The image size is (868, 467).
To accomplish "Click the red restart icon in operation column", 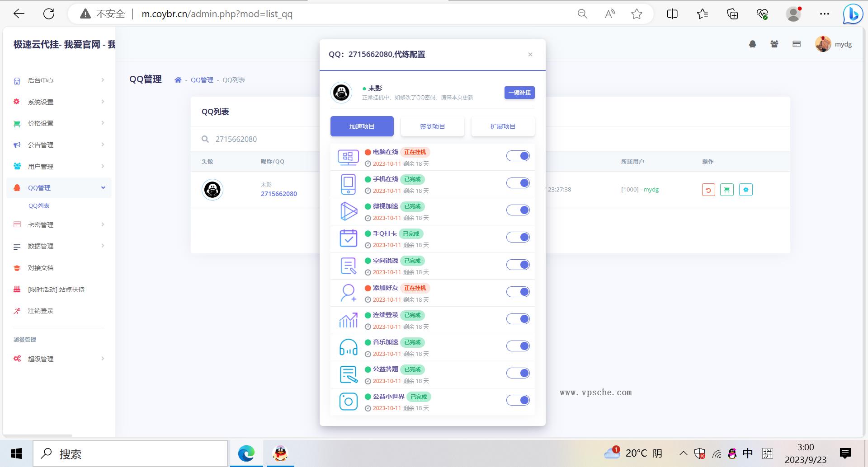I will pos(708,189).
